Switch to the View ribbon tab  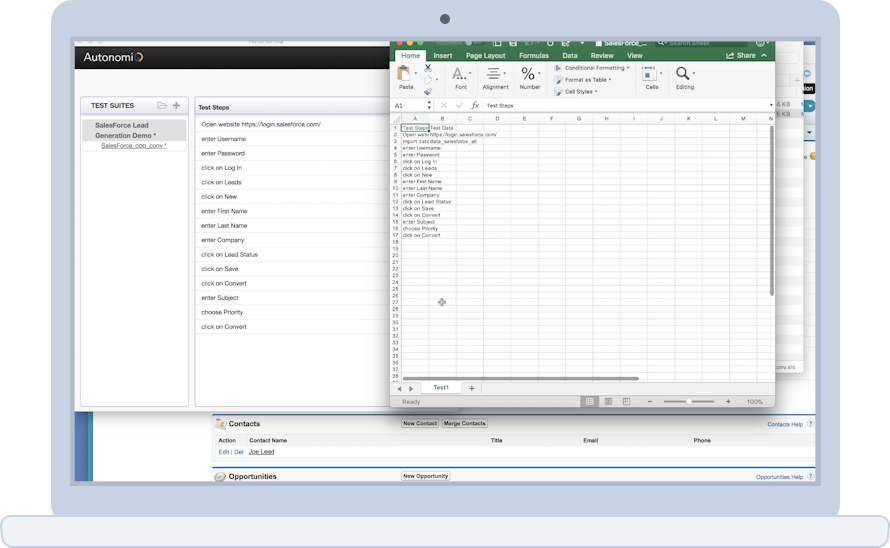(635, 56)
